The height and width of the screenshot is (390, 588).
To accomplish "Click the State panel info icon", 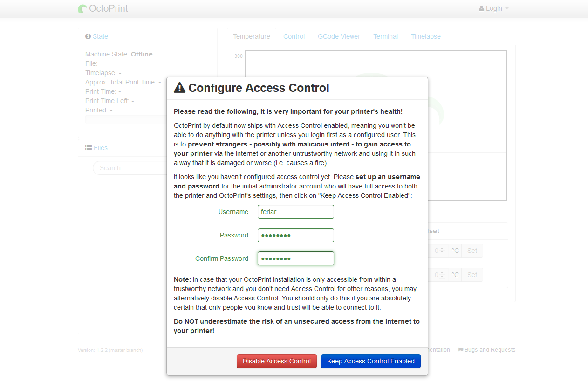I will (x=88, y=36).
